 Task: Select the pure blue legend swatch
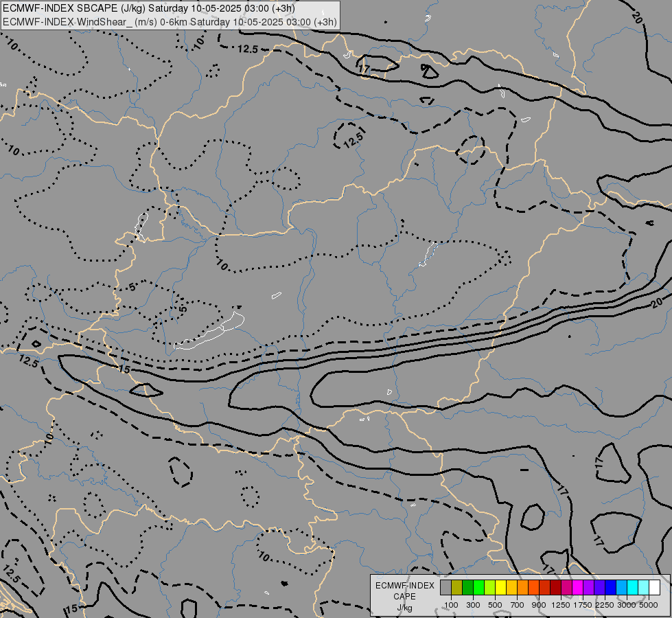[611, 587]
